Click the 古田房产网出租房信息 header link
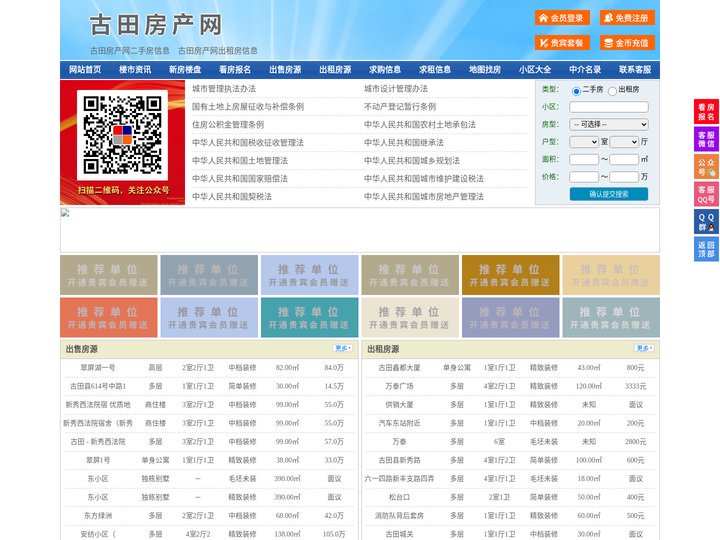The width and height of the screenshot is (720, 540). (x=218, y=51)
